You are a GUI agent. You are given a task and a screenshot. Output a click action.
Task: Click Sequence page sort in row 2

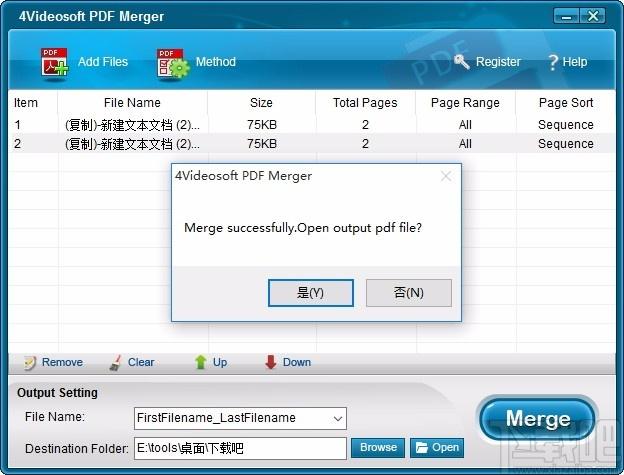[566, 144]
